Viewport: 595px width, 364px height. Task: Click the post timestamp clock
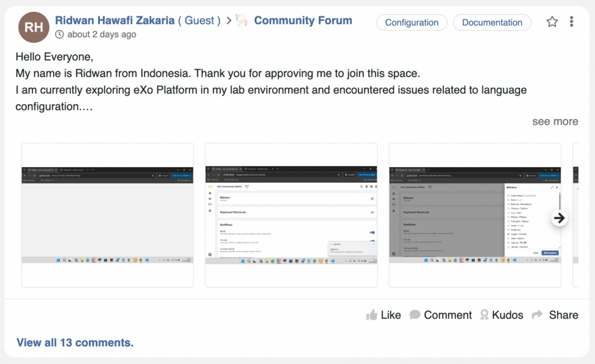[60, 35]
